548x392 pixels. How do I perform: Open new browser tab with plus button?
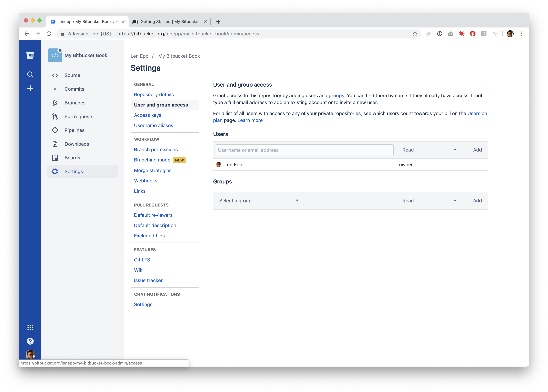pos(218,22)
